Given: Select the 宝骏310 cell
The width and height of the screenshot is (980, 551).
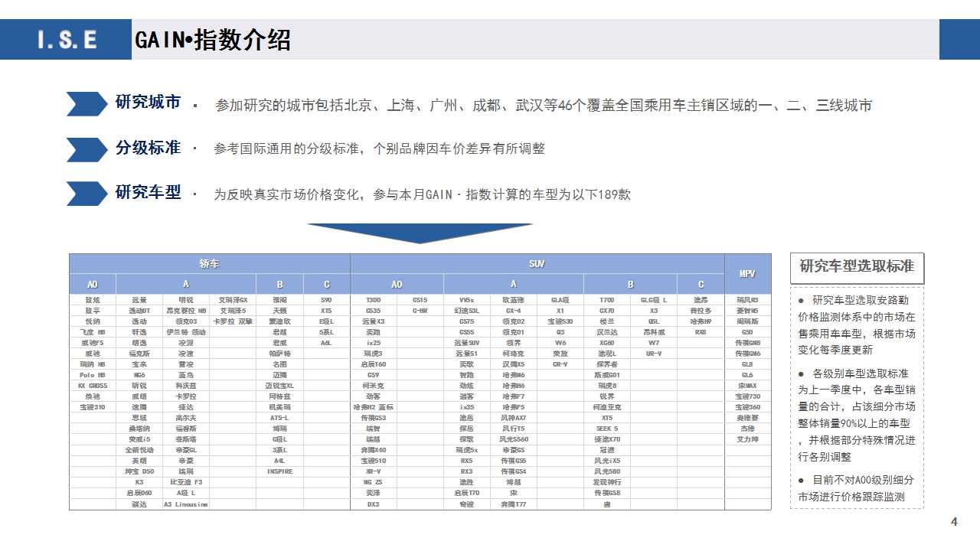Looking at the screenshot, I should click(93, 407).
